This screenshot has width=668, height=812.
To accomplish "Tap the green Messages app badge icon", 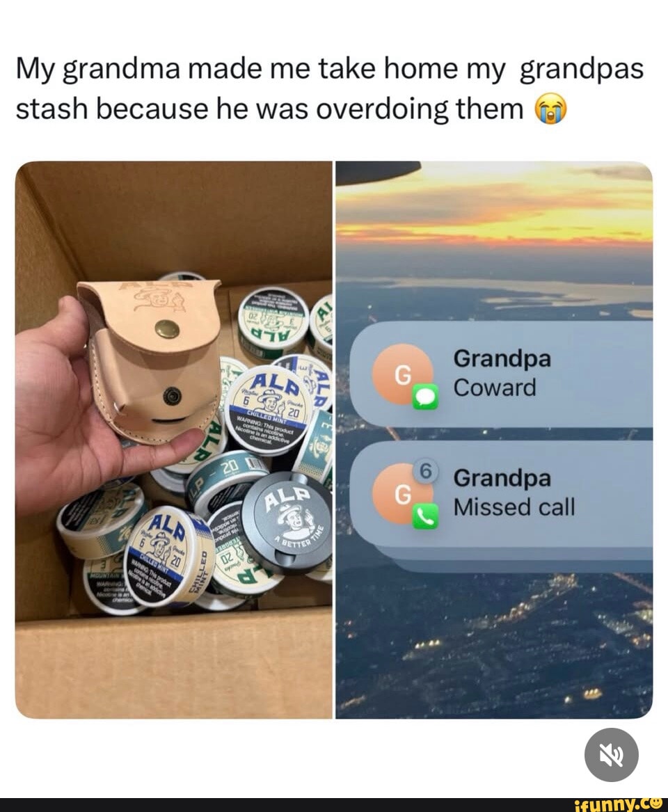I will click(425, 397).
